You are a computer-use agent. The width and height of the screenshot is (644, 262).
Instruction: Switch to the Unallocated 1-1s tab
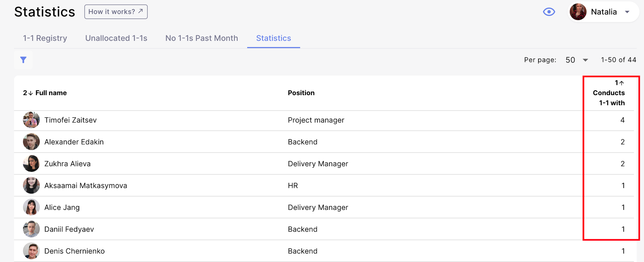point(116,38)
